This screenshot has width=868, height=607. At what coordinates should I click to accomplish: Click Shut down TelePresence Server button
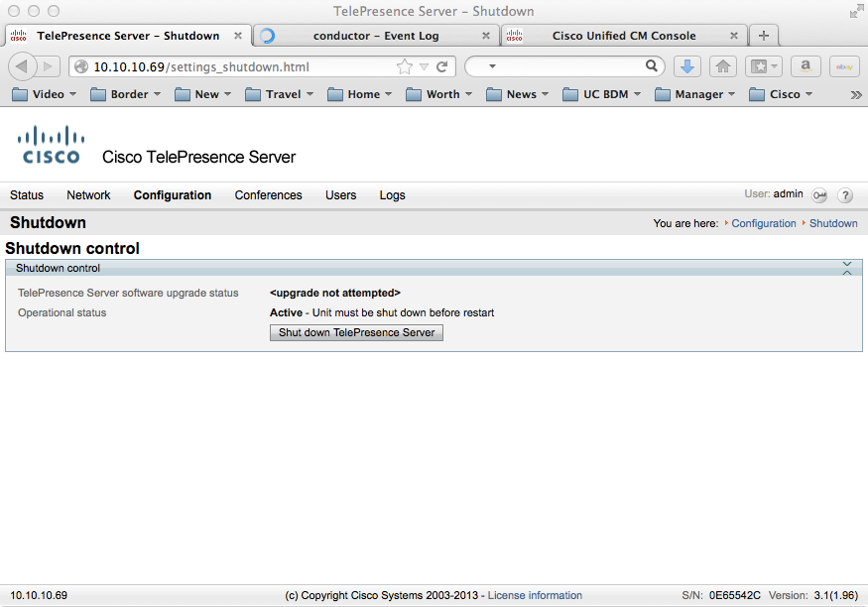point(356,332)
